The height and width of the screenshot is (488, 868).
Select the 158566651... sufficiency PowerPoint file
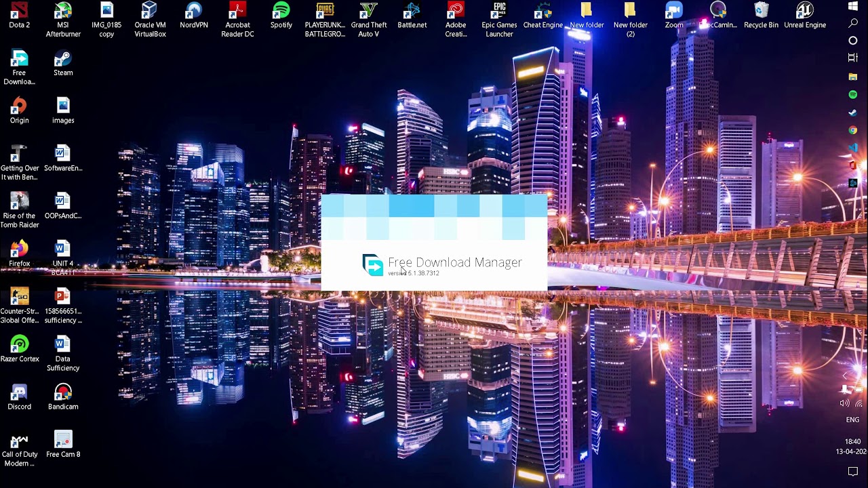click(x=63, y=306)
